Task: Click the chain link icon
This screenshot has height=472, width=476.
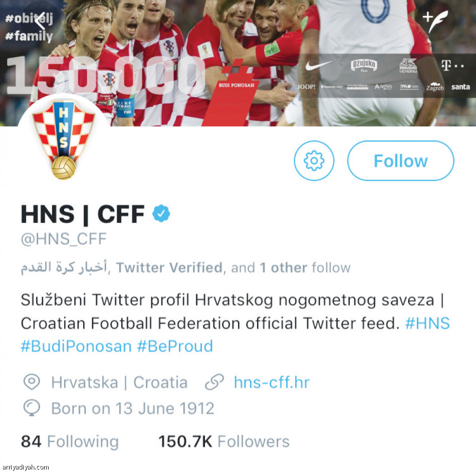Action: click(214, 383)
